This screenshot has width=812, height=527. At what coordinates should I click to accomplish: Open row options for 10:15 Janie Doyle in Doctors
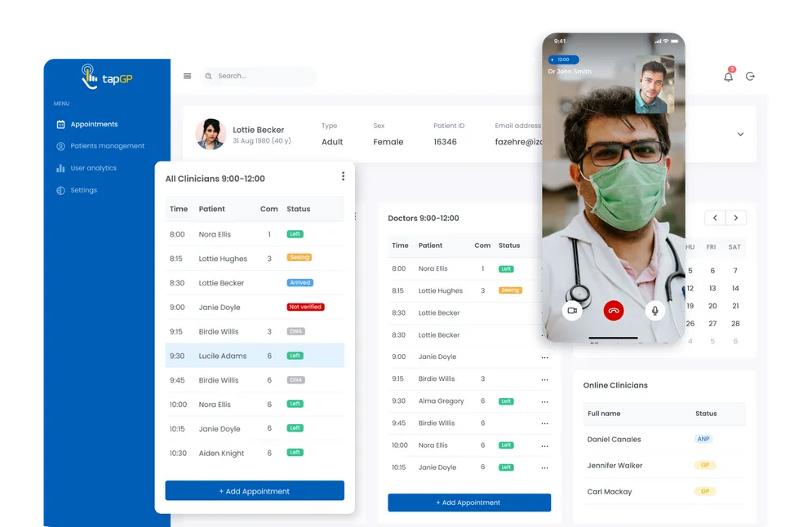[545, 468]
